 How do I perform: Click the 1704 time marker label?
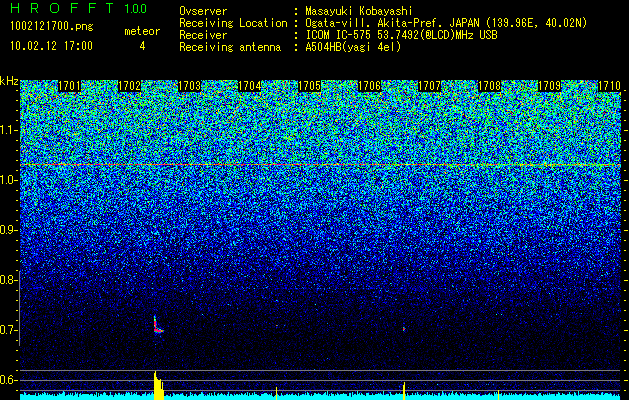pos(250,86)
